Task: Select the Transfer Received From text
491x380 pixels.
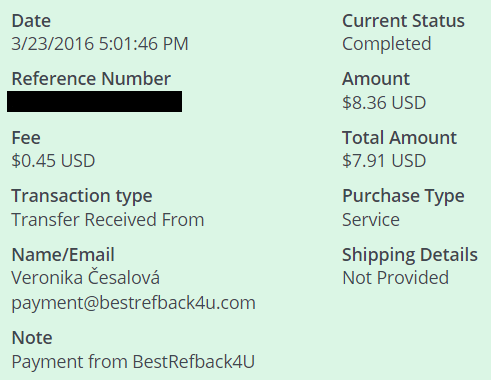Action: pyautogui.click(x=108, y=220)
